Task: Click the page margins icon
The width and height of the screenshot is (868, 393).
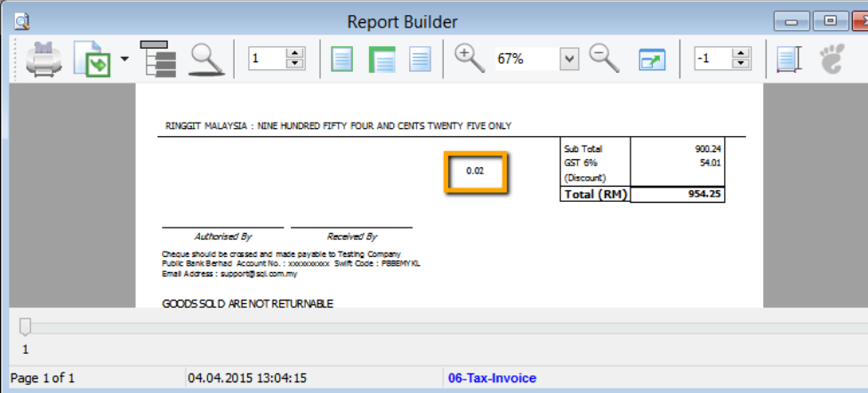Action: tap(788, 60)
